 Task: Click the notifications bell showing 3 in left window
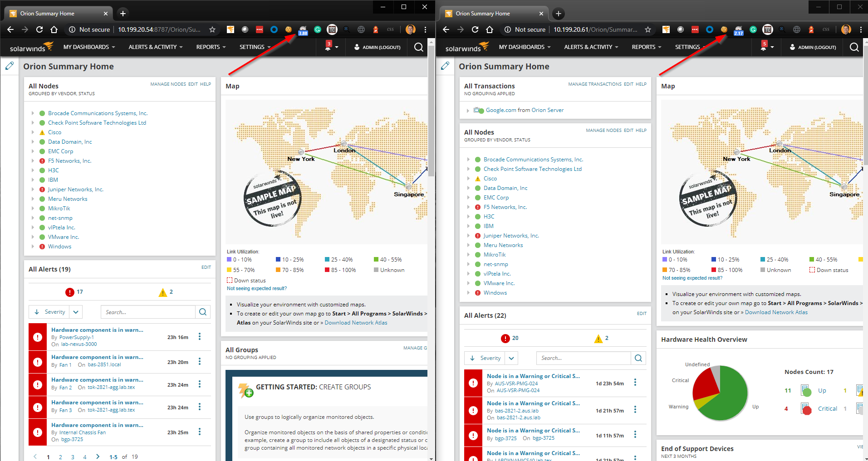(328, 46)
